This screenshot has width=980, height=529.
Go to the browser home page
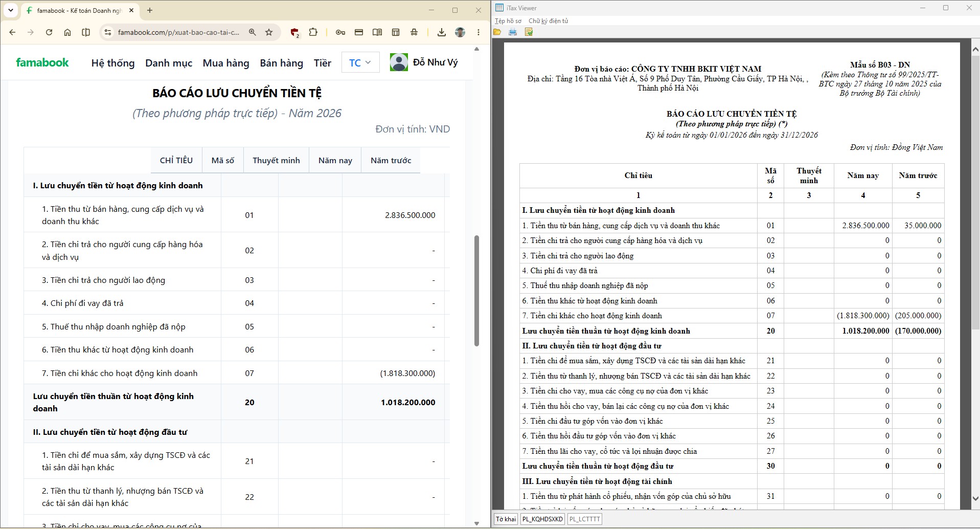point(67,32)
